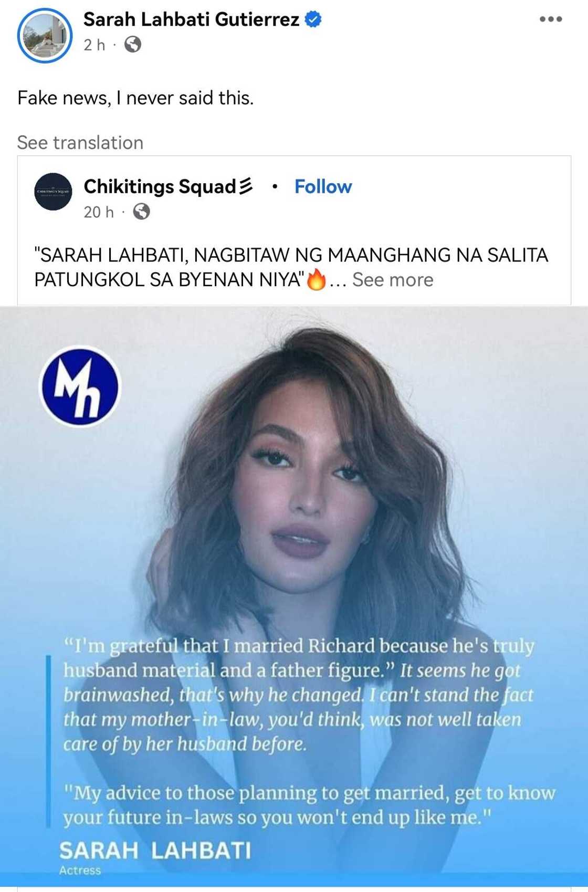Viewport: 588px width, 892px height.
Task: Show the post's translation via See translation
Action: point(80,143)
